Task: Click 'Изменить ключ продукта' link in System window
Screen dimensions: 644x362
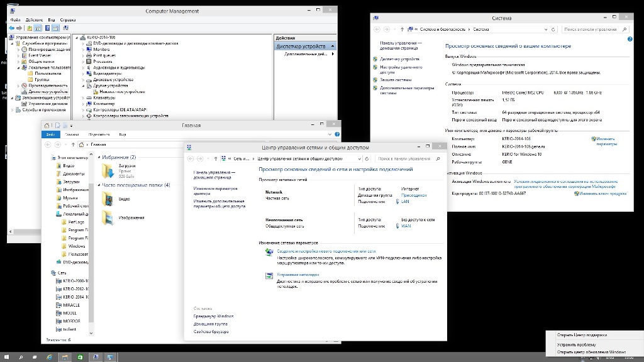Action: (602, 194)
